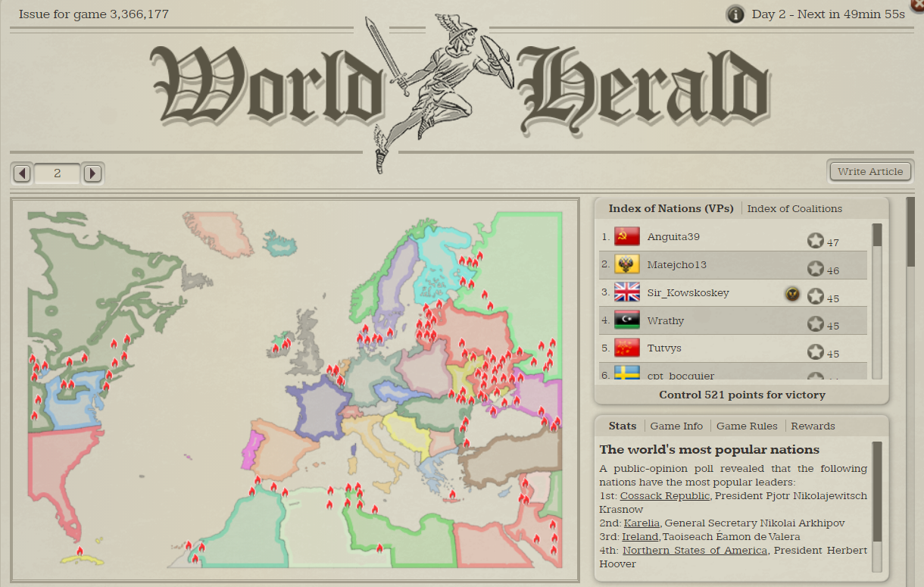Select Index of Nations (VPs) tab
The image size is (924, 587).
click(x=671, y=208)
